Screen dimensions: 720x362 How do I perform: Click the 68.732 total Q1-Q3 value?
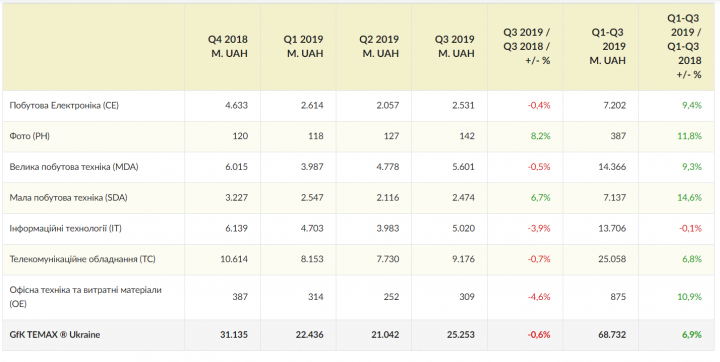pyautogui.click(x=612, y=335)
